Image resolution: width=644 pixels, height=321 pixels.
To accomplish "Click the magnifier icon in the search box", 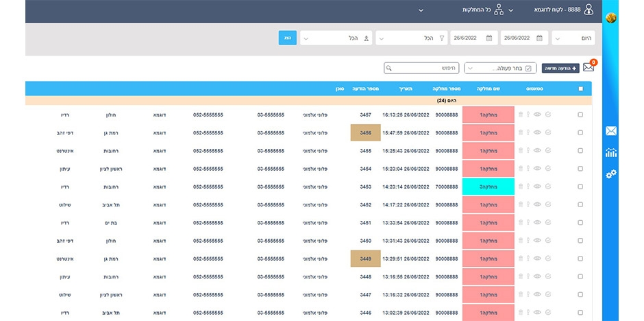I will (x=389, y=68).
